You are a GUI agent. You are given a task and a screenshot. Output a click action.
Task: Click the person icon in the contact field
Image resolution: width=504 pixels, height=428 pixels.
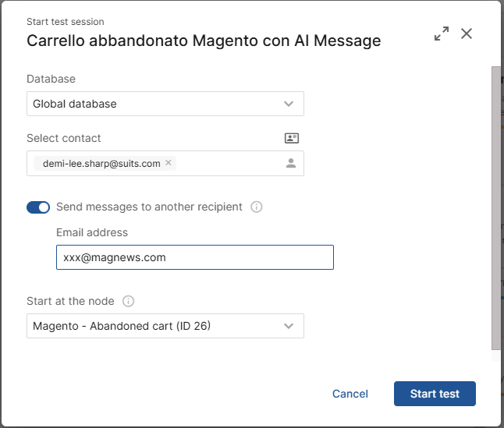point(291,163)
